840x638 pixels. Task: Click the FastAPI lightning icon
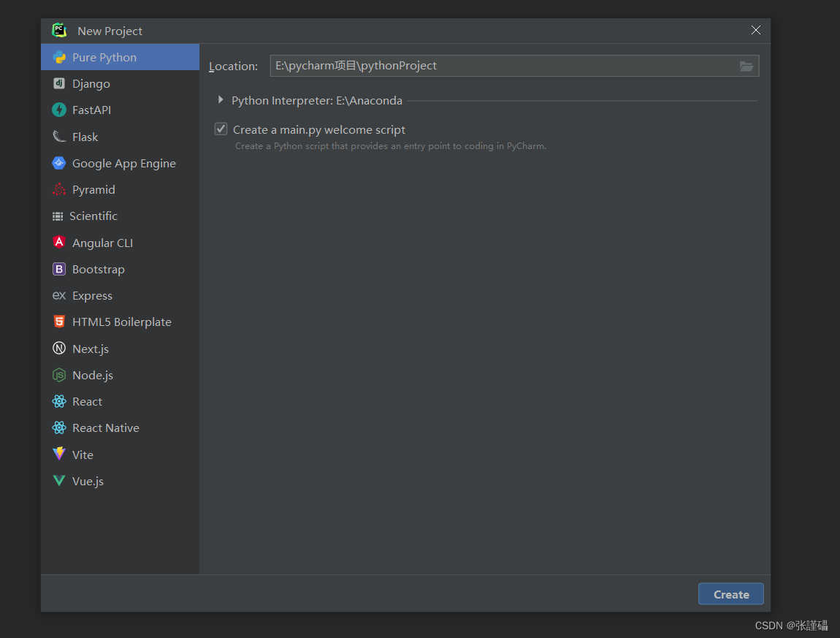pos(59,110)
